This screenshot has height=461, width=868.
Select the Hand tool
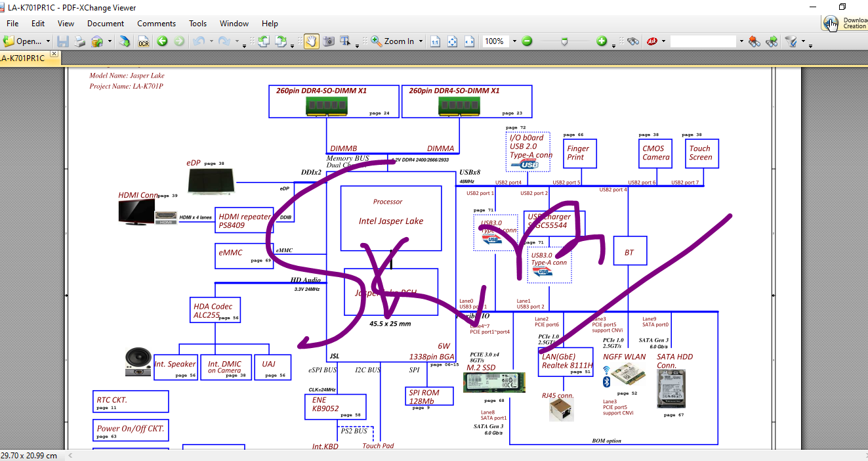coord(312,41)
